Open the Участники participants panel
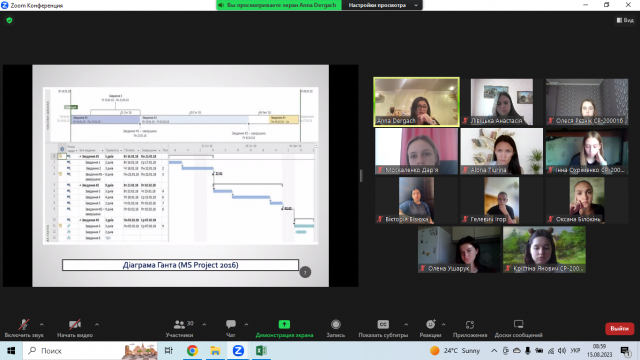Image resolution: width=640 pixels, height=360 pixels. tap(180, 328)
